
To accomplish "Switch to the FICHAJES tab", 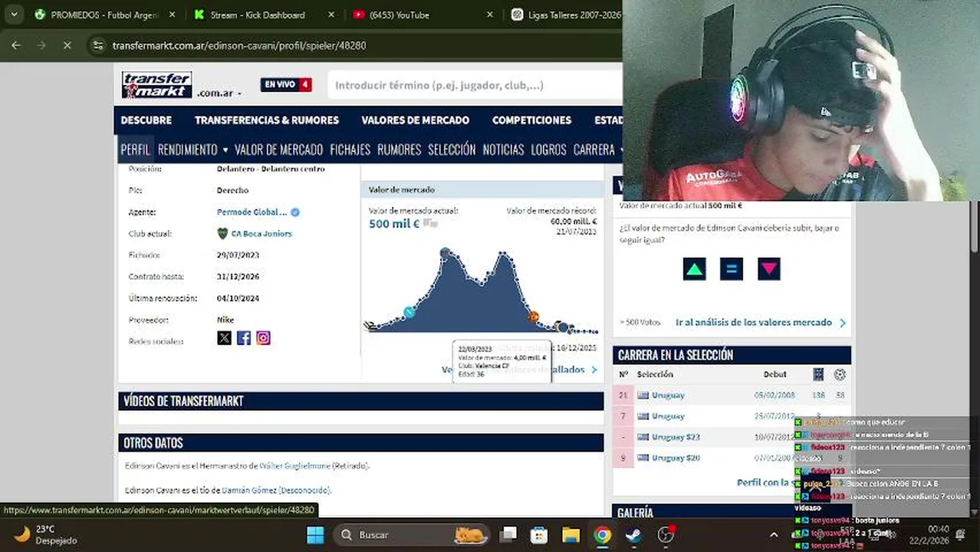I will pyautogui.click(x=350, y=149).
